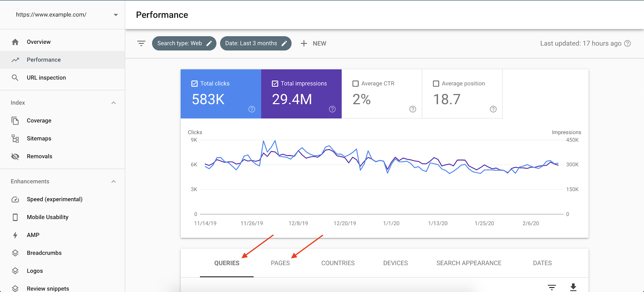The height and width of the screenshot is (292, 644).
Task: Click the filter icon beside Search type chip
Action: click(141, 43)
